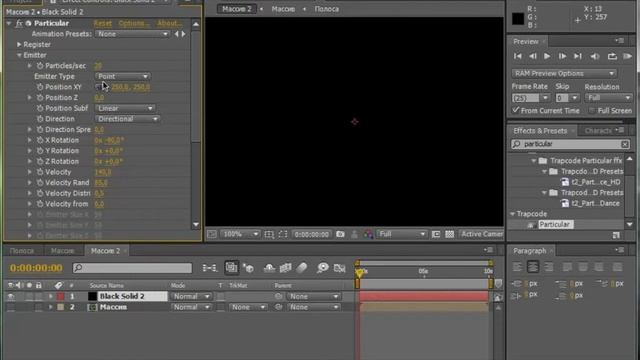640x360 pixels.
Task: Show channel color icon in viewer
Action: [x=368, y=234]
